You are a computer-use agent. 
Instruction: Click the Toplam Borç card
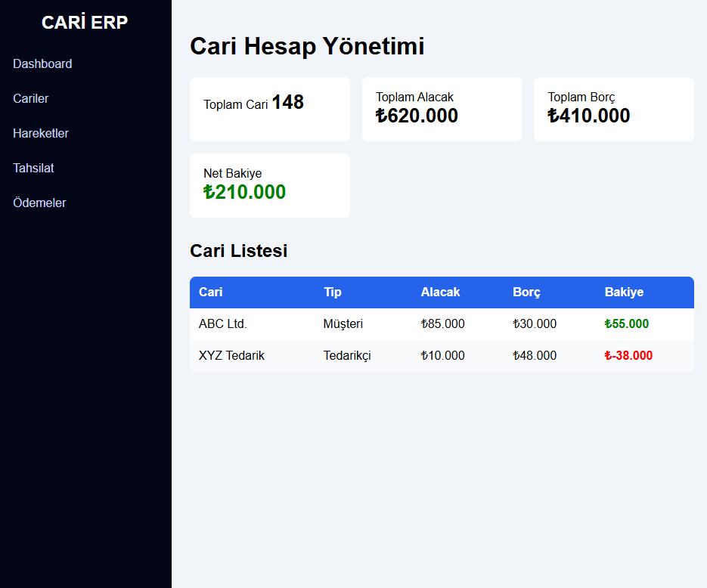613,108
